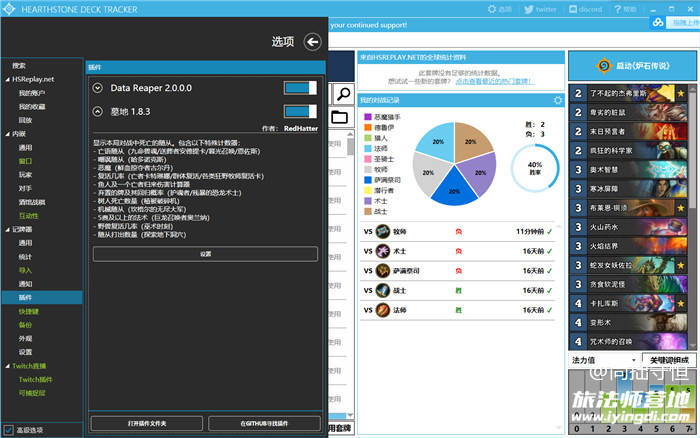Click the 设置 button for the 墓地 plugin
This screenshot has width=700, height=438.
tap(205, 254)
